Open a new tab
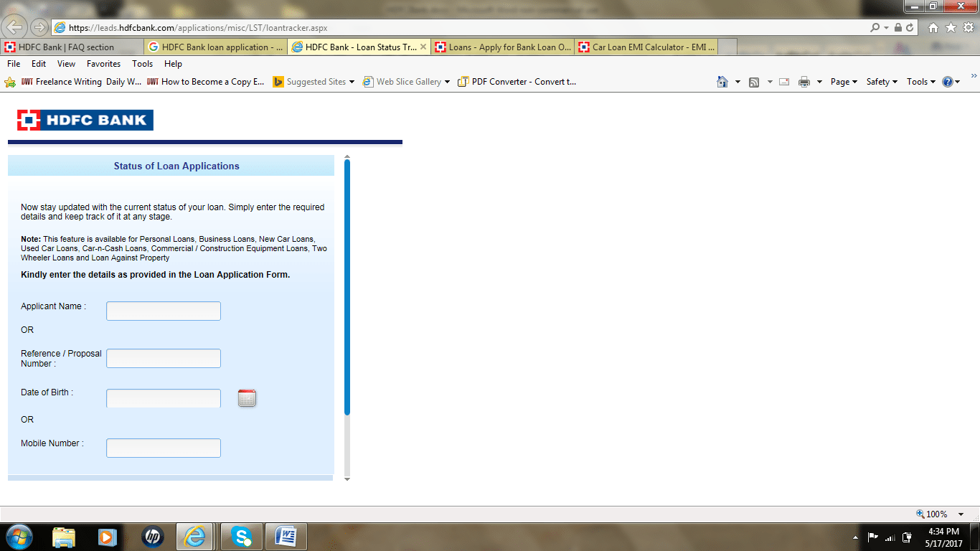 [727, 47]
